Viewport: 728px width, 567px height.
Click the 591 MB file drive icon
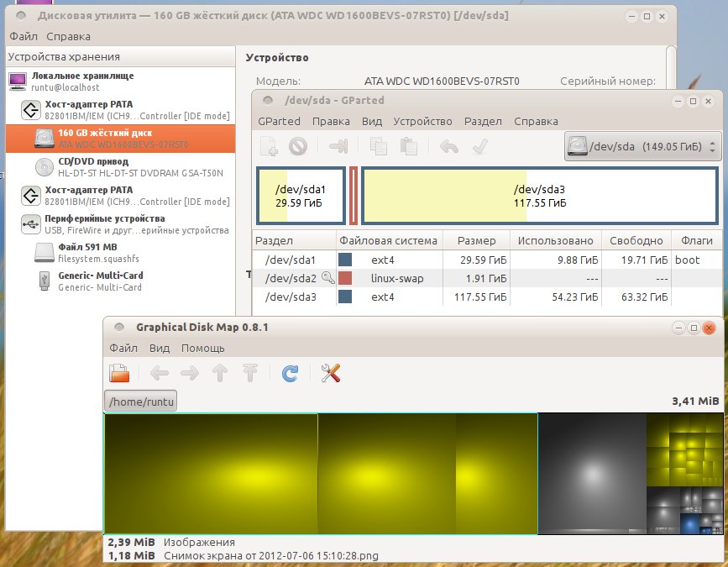(x=45, y=253)
